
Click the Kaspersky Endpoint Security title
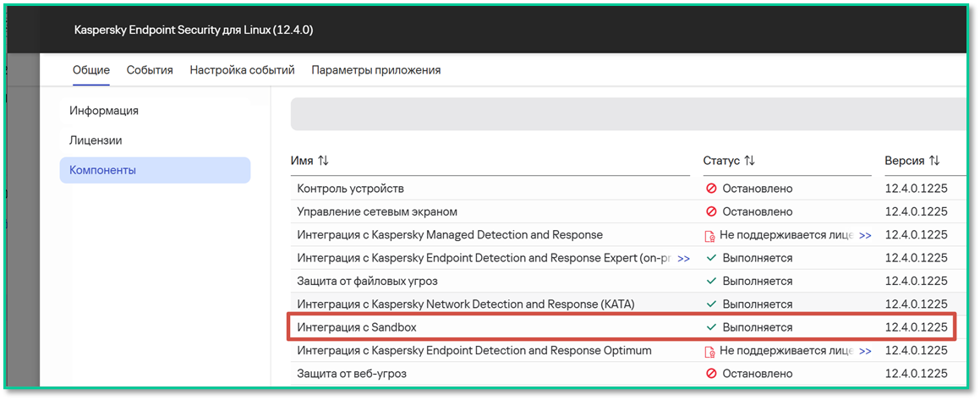coord(193,30)
